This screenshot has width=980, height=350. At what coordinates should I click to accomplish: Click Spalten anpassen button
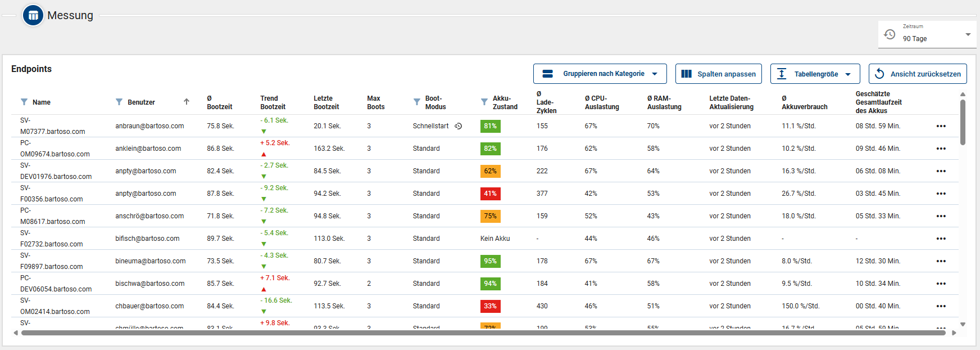[x=718, y=74]
